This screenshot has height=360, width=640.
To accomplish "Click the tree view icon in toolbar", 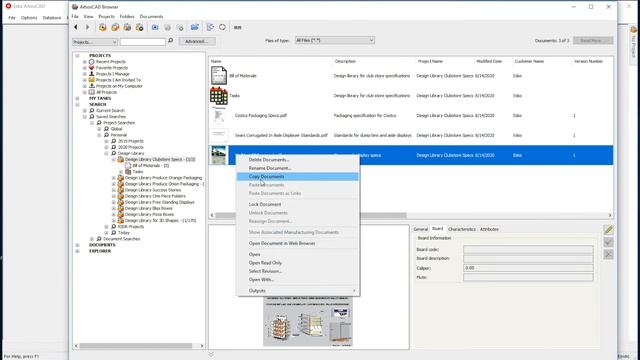I will pos(210,27).
